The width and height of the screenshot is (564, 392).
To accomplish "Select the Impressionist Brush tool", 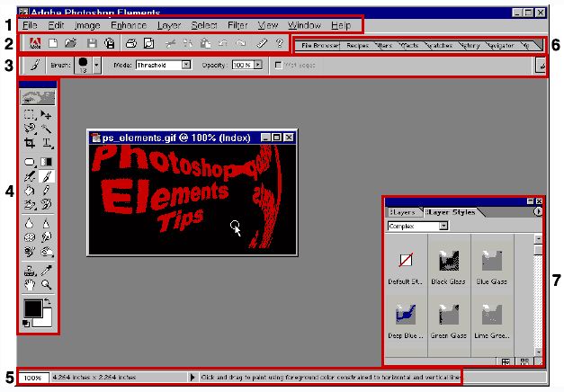I will coord(46,204).
